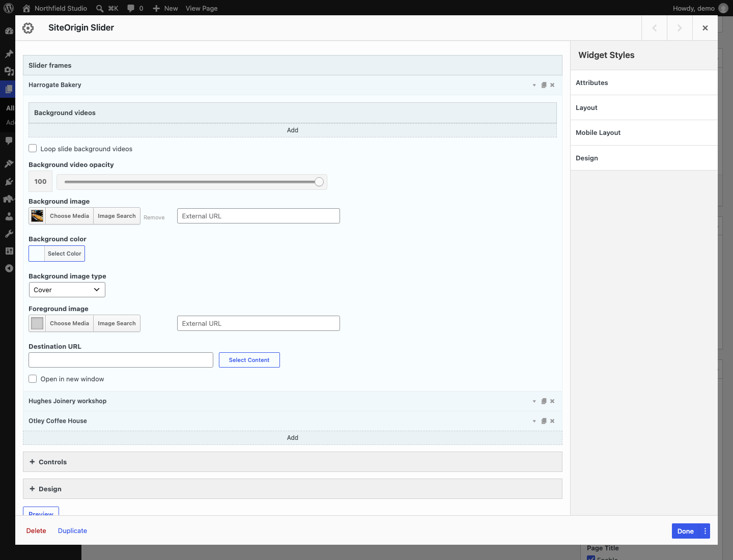Click the WordPress logo in admin bar
This screenshot has height=560, width=733.
[9, 8]
